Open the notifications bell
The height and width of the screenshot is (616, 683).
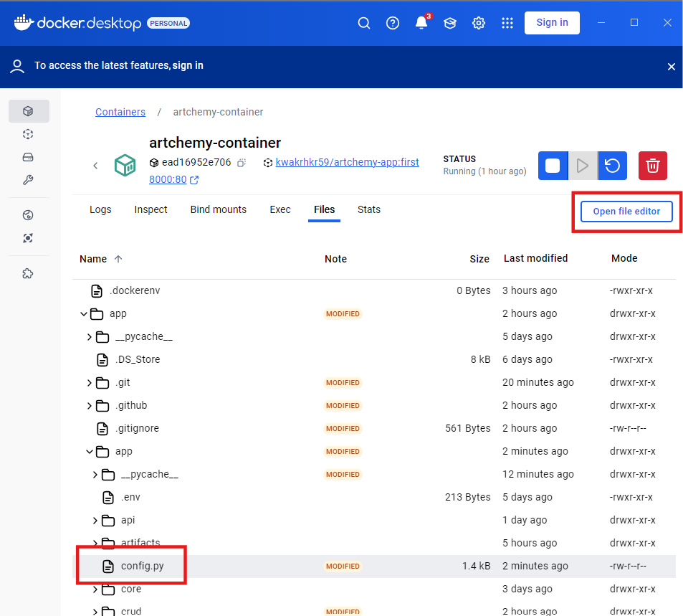click(421, 23)
